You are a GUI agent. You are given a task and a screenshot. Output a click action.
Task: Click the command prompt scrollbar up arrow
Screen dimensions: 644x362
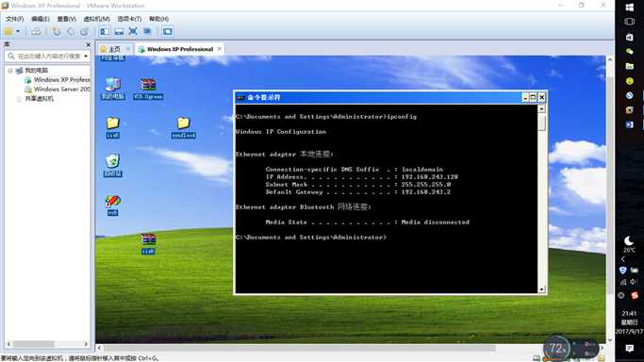point(542,108)
